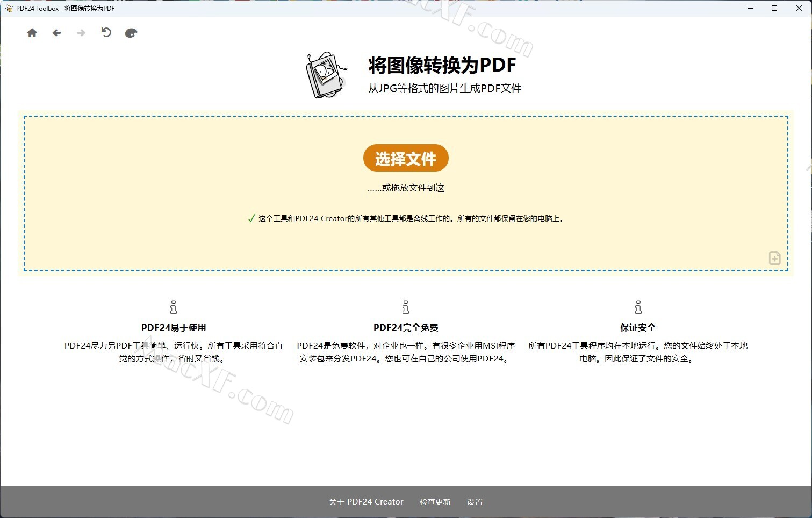Click the subtitle 从JPG等格式的图片生成PDF文件
812x518 pixels.
[x=445, y=89]
